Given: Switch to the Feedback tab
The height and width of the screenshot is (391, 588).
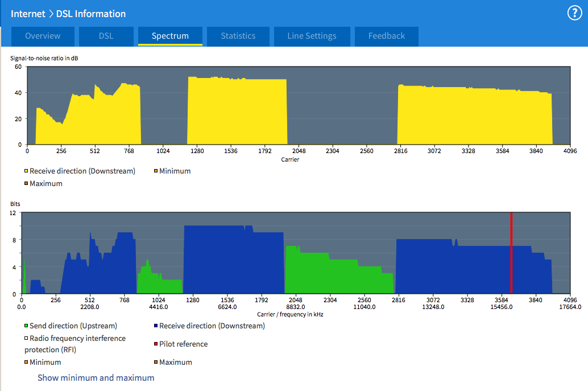Looking at the screenshot, I should [386, 36].
